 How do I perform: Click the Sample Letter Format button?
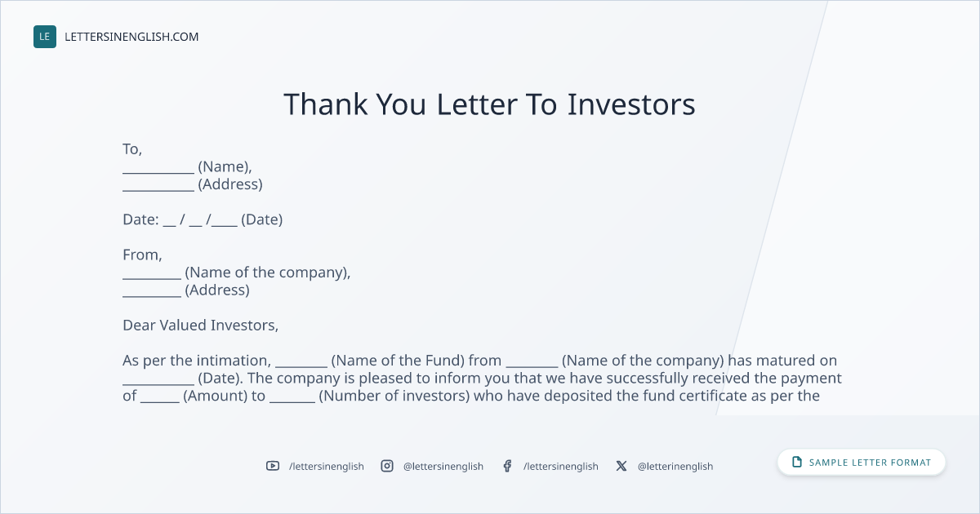862,463
